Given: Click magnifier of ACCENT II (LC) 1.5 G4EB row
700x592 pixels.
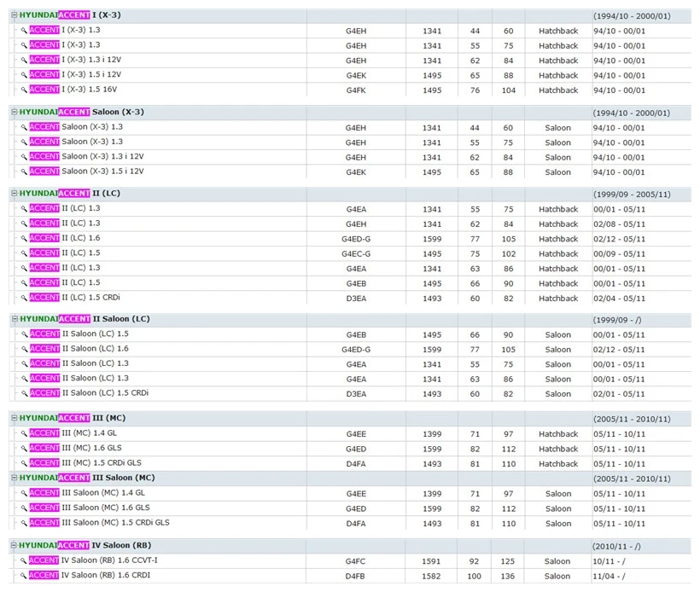Looking at the screenshot, I should pos(24,283).
